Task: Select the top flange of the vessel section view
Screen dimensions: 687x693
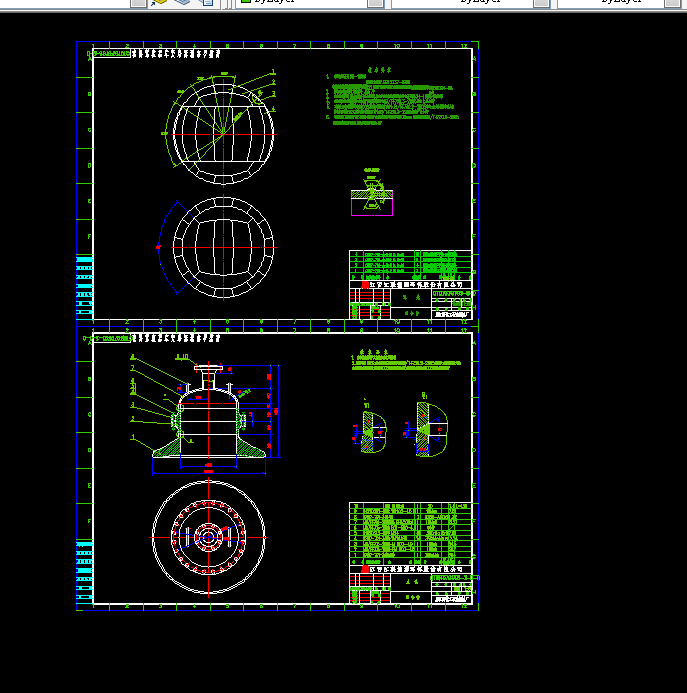Action: click(208, 368)
